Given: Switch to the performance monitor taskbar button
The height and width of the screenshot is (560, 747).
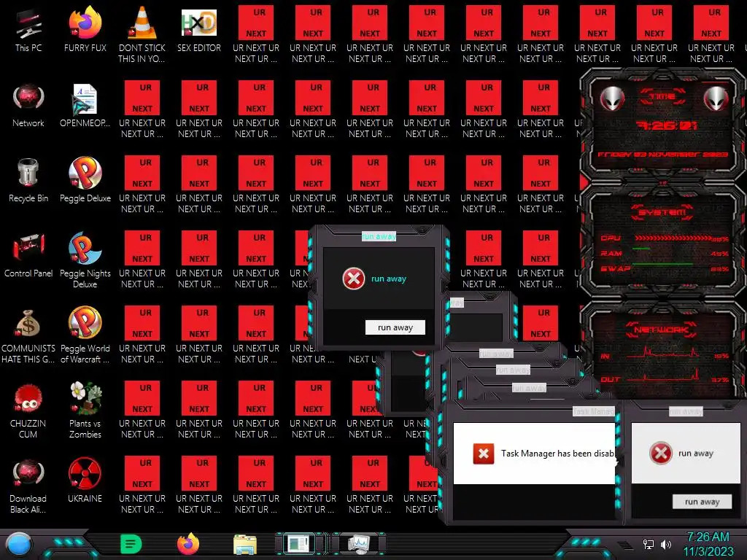Looking at the screenshot, I should pos(358,544).
